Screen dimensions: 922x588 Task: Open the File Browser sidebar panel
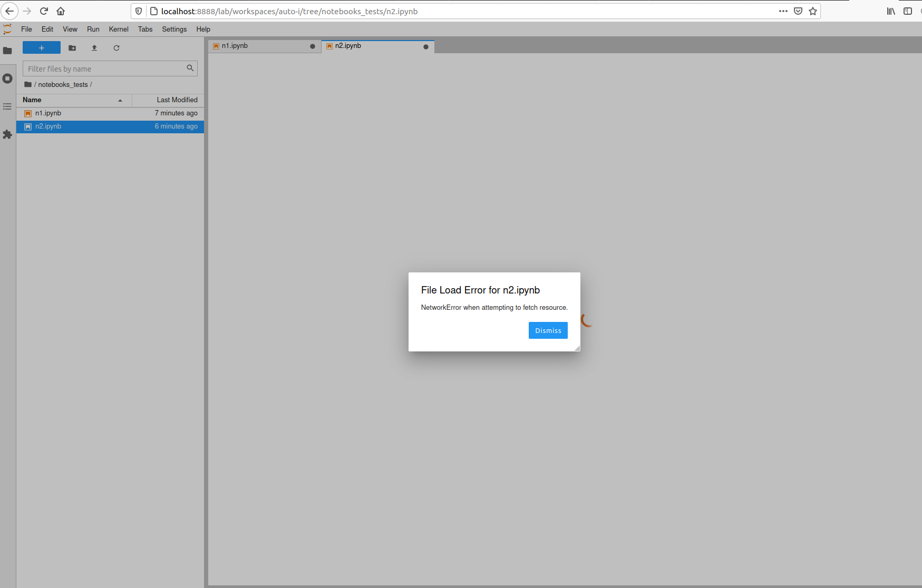(x=7, y=51)
